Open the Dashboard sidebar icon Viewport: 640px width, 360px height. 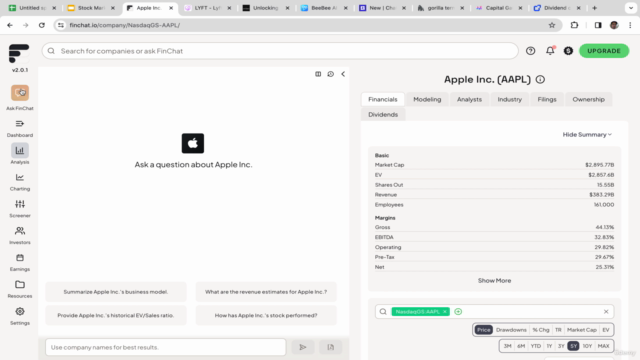point(20,124)
